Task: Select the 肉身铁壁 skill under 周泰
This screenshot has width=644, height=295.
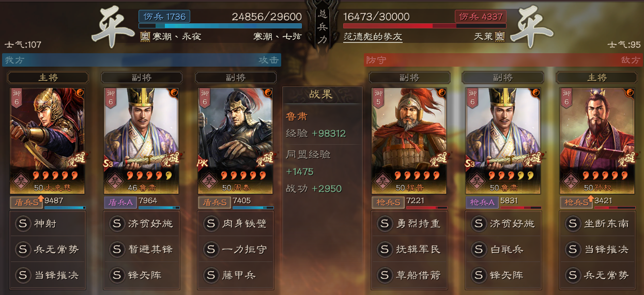Action: coord(235,224)
